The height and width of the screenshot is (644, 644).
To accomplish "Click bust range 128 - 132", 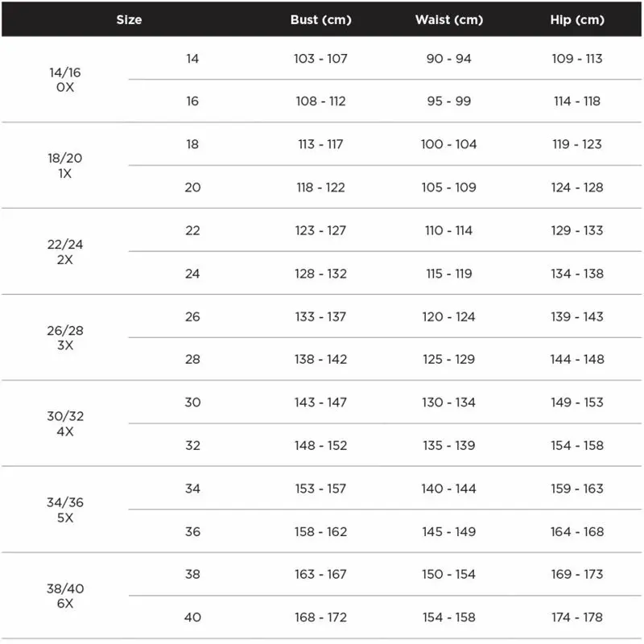I will click(320, 274).
